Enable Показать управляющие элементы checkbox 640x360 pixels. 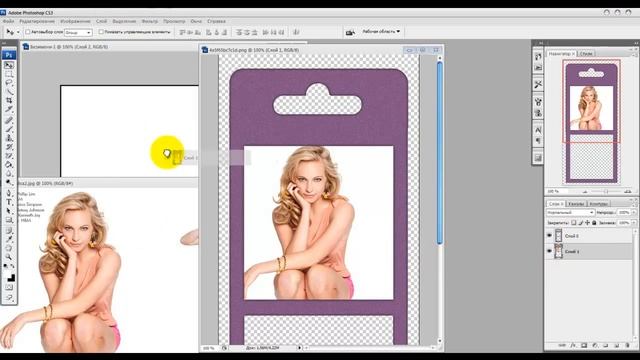tap(101, 32)
